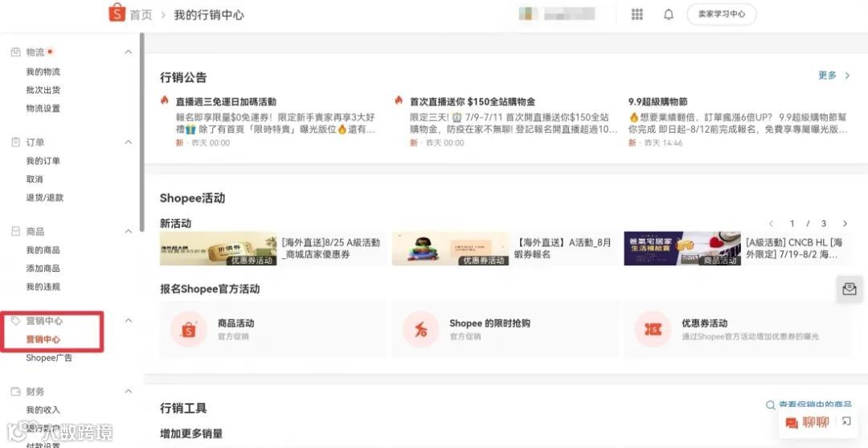This screenshot has width=868, height=448.
Task: Collapse the 营销中心 section chevron
Action: tap(129, 321)
